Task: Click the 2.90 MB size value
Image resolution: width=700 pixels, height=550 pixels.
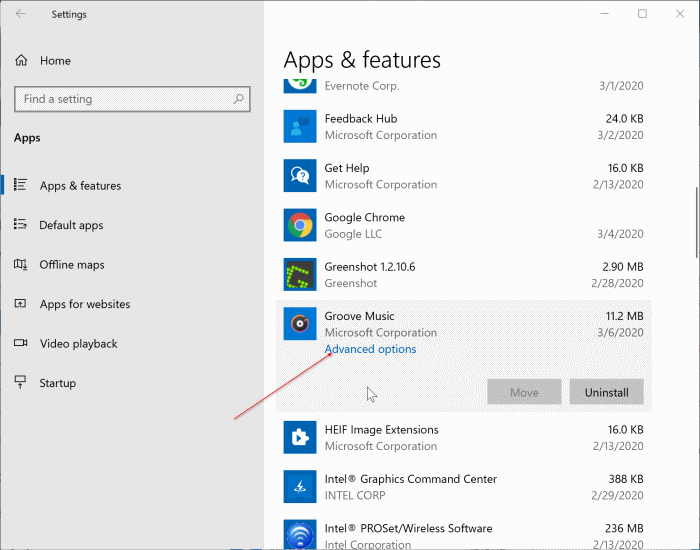Action: tap(623, 267)
